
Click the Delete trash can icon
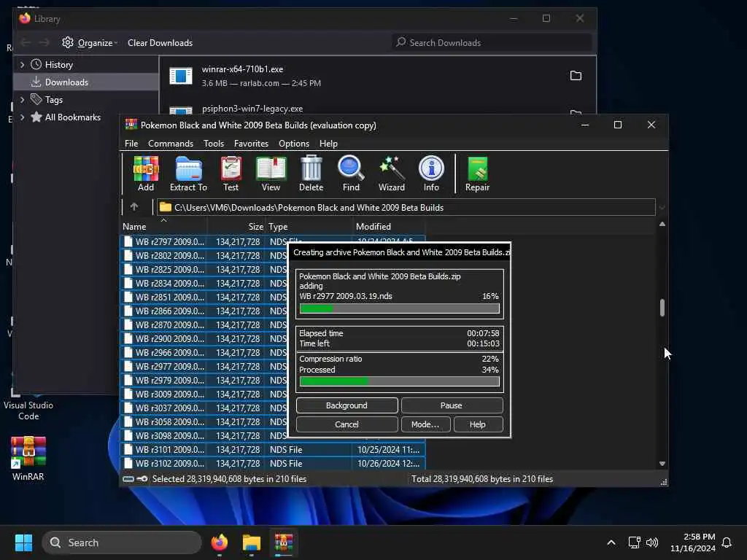(311, 174)
